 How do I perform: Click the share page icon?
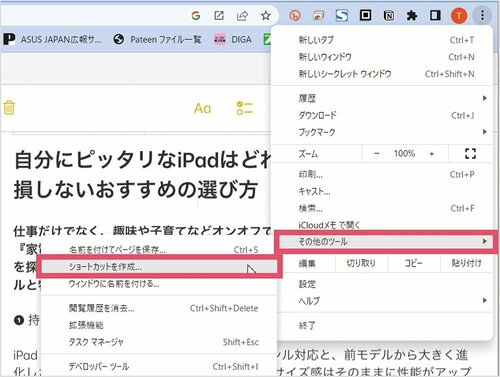(x=242, y=15)
